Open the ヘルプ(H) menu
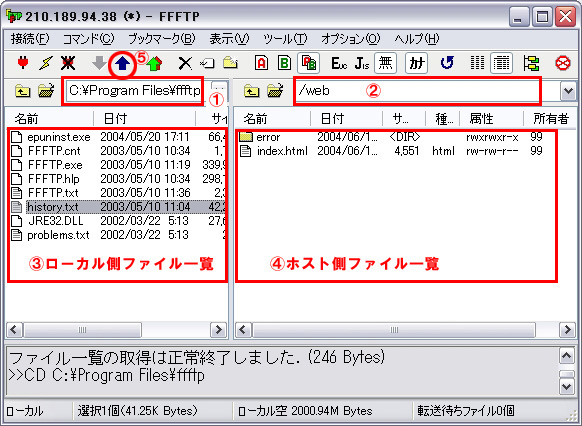582x426 pixels. click(417, 39)
